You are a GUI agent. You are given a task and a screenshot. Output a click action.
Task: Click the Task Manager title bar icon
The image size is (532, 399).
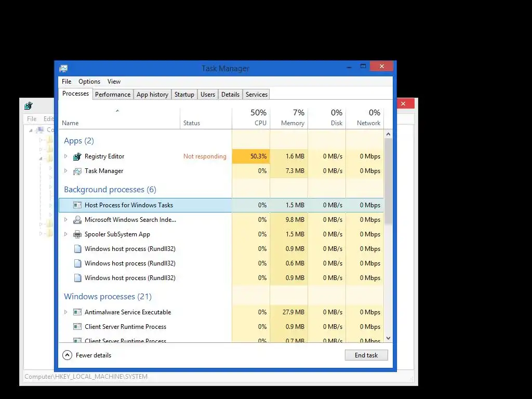click(x=63, y=69)
